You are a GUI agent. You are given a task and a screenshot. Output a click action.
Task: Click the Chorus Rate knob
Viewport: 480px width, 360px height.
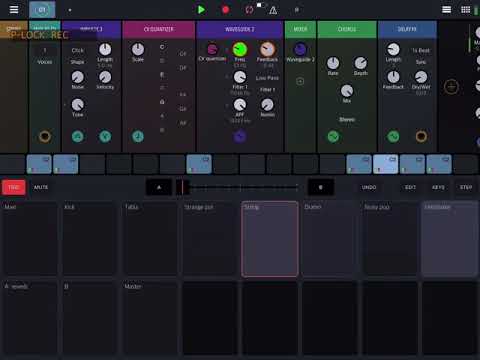click(x=333, y=63)
